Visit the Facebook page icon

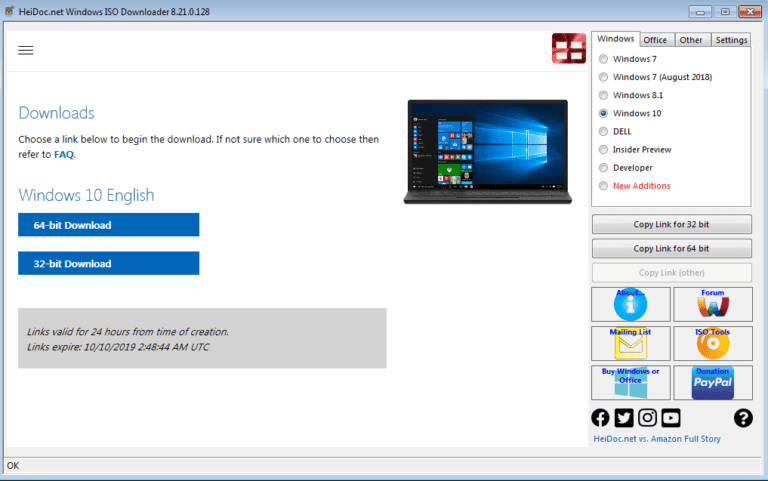[x=600, y=418]
